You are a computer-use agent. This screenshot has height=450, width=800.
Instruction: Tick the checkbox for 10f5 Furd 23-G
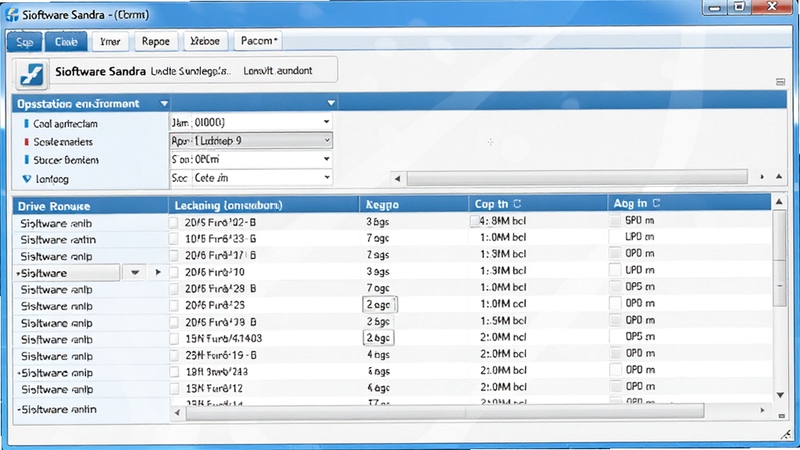pyautogui.click(x=173, y=239)
